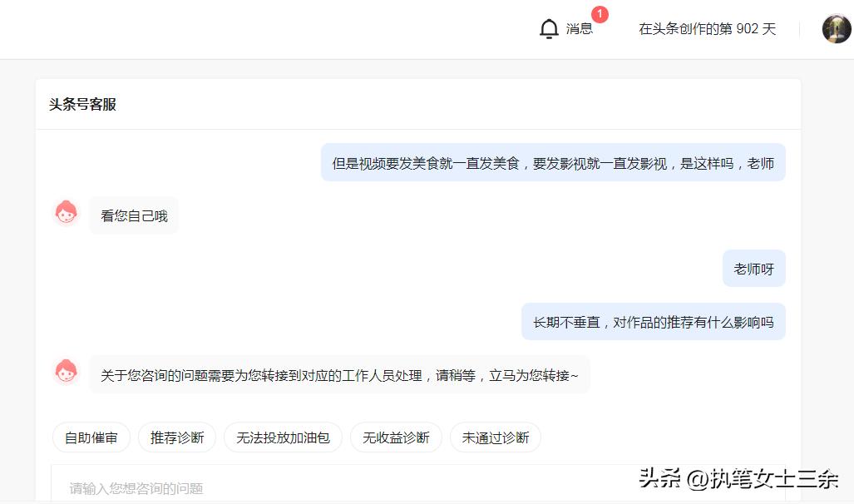Open the 未通过诊断 option
The image size is (854, 504).
(x=496, y=437)
